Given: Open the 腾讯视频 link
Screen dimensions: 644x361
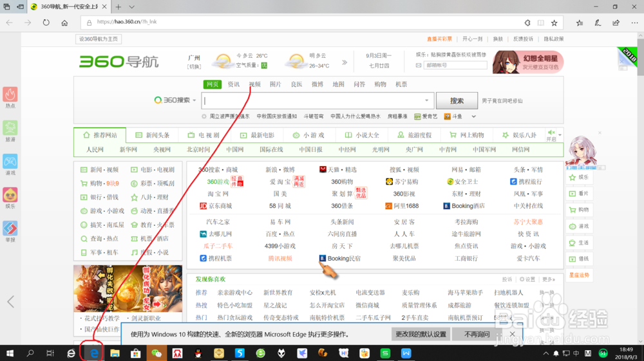Looking at the screenshot, I should (x=280, y=259).
